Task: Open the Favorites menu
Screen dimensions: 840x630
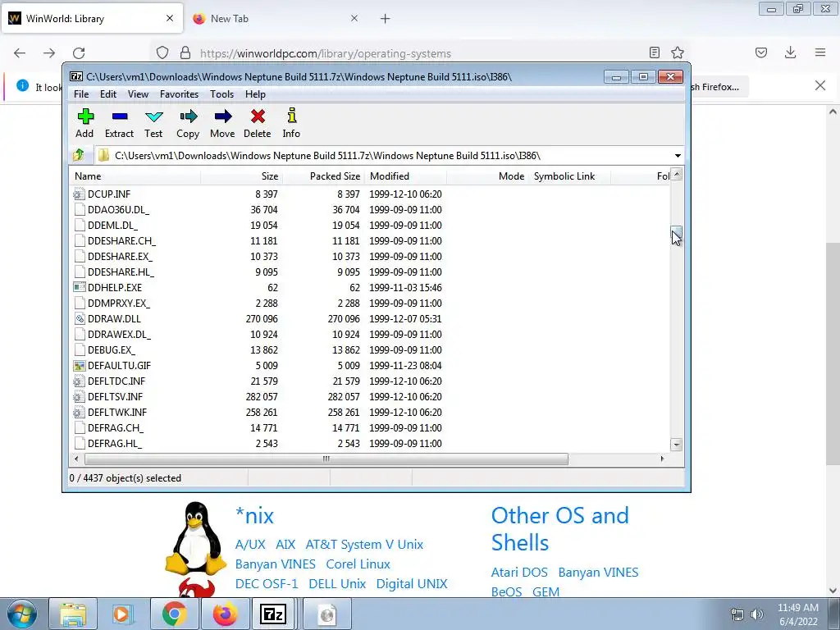Action: 179,94
